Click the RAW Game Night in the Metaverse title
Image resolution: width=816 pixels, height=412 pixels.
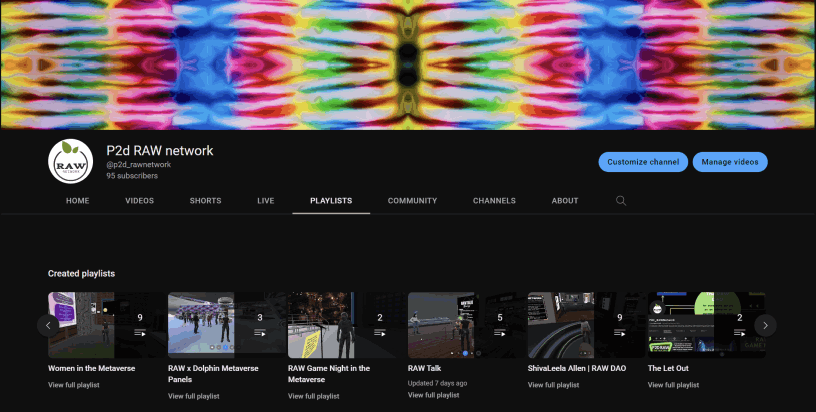tap(329, 374)
